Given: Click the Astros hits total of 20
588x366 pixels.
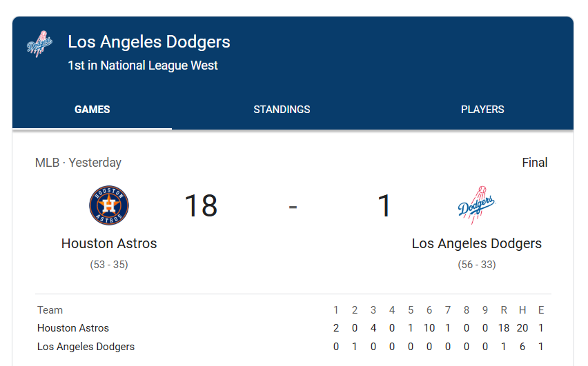Looking at the screenshot, I should pos(522,328).
